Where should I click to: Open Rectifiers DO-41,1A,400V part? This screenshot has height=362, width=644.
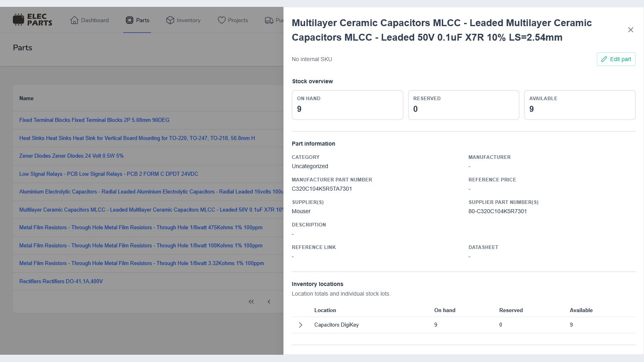coord(61,281)
